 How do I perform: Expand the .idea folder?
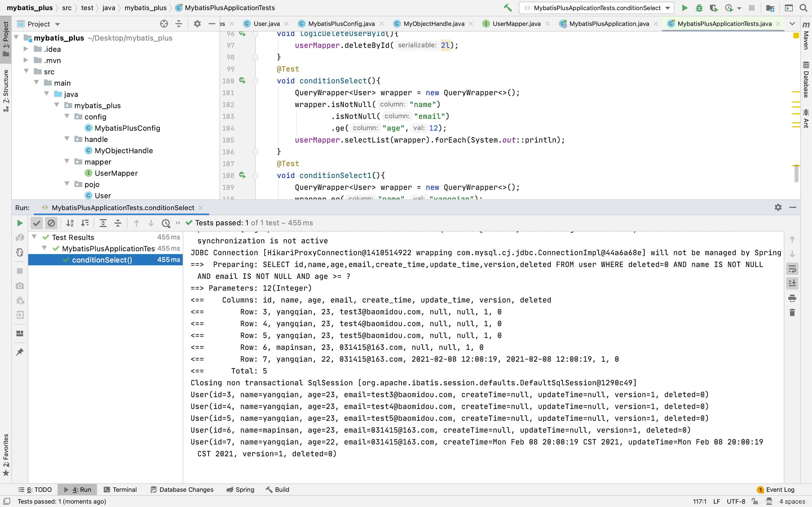[26, 49]
